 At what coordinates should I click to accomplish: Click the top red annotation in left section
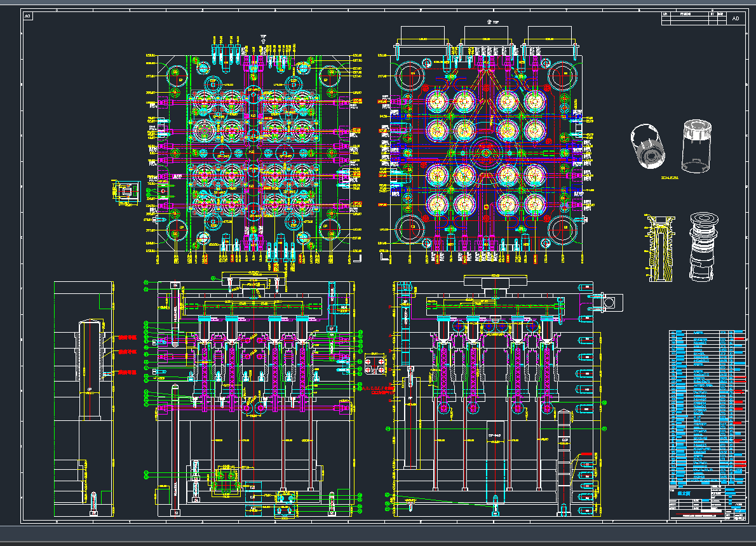click(x=128, y=337)
